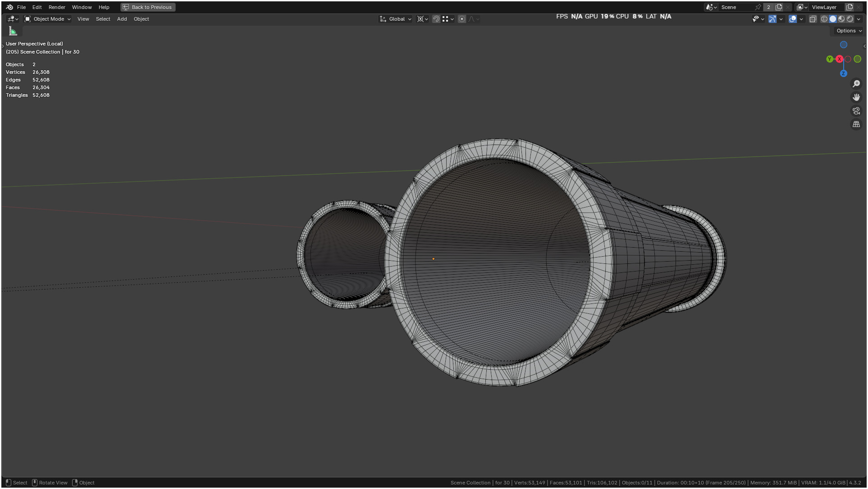The image size is (868, 489).
Task: Click the zoom view magnifier icon
Action: [856, 84]
